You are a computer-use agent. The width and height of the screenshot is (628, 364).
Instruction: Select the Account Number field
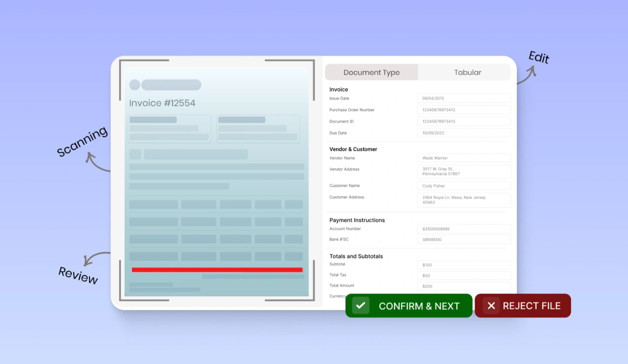(x=463, y=228)
